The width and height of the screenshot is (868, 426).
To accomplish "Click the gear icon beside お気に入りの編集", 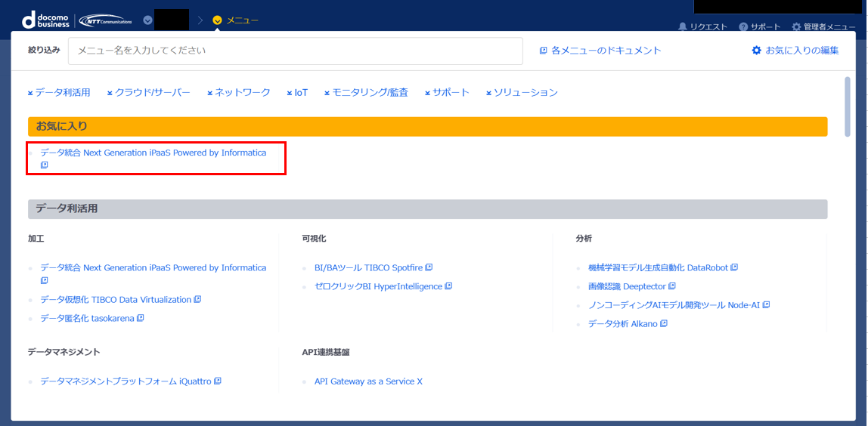I will (756, 51).
